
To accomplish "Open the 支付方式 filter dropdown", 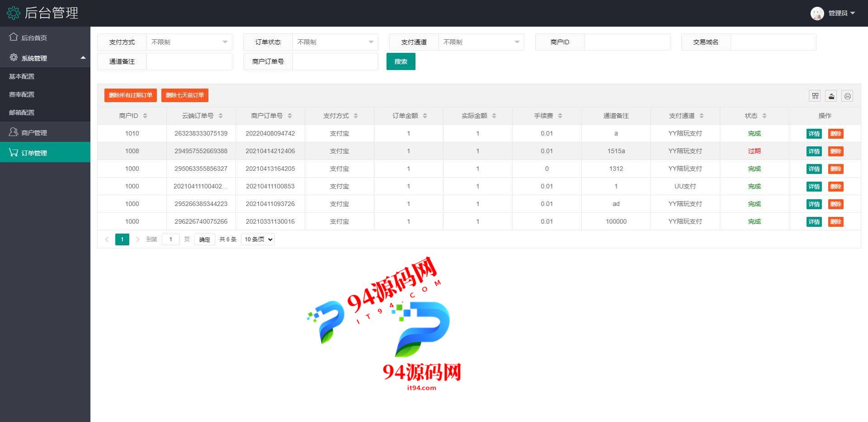I will (189, 42).
